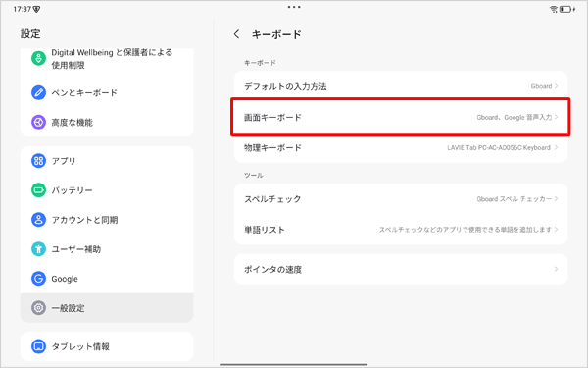Open ポインタの速度 setting

click(401, 269)
